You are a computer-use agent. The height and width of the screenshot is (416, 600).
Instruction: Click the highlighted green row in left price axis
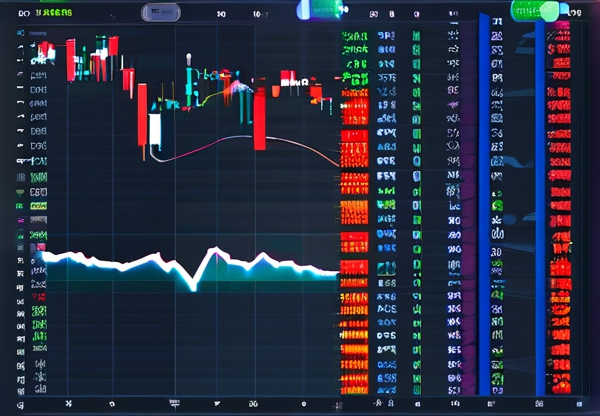[x=38, y=207]
